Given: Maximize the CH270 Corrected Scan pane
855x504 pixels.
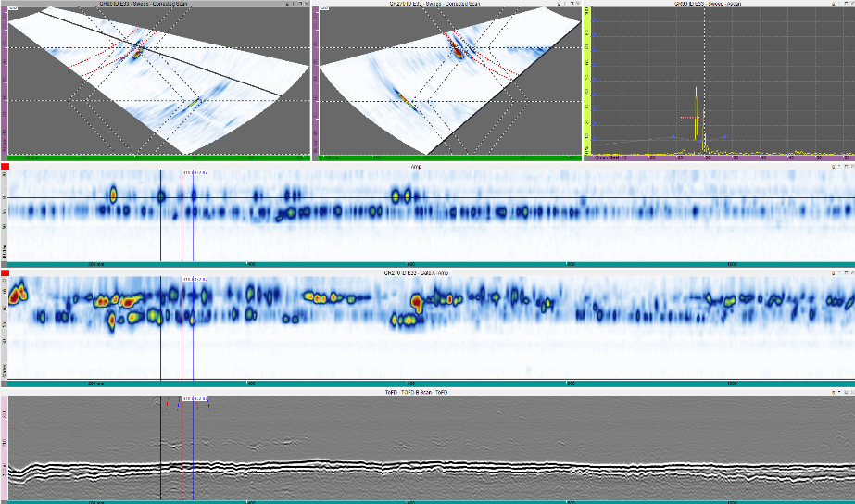Looking at the screenshot, I should (572, 4).
